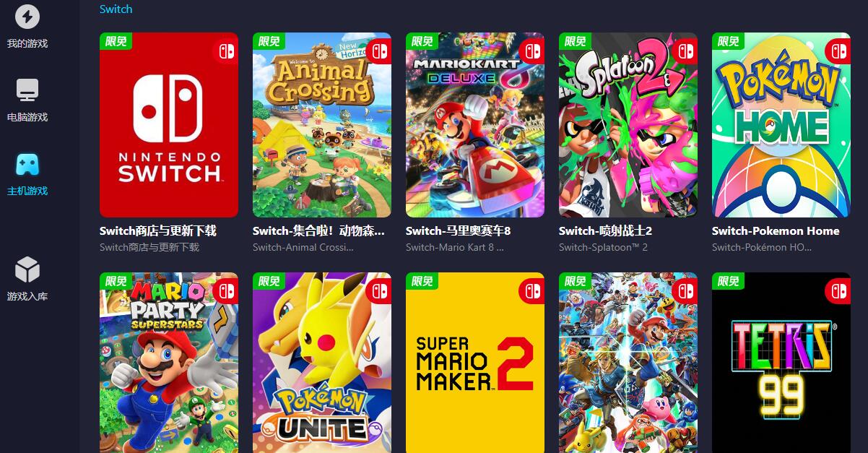Open the game library cube icon
The image size is (868, 453).
point(27,269)
